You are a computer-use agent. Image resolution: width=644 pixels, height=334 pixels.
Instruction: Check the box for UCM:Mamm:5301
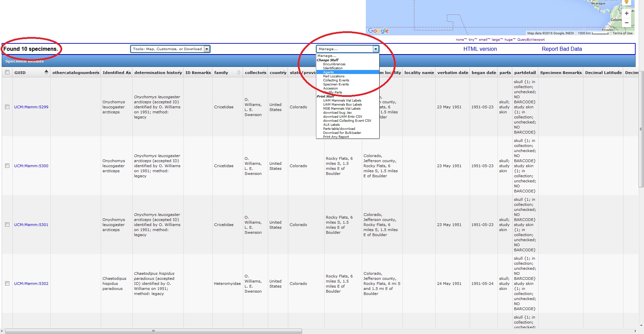(7, 225)
